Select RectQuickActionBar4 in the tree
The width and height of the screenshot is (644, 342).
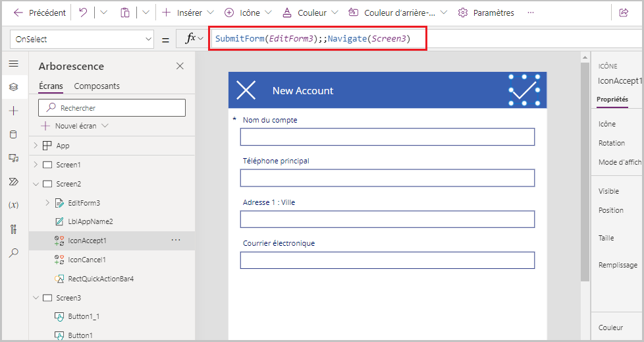(x=101, y=279)
